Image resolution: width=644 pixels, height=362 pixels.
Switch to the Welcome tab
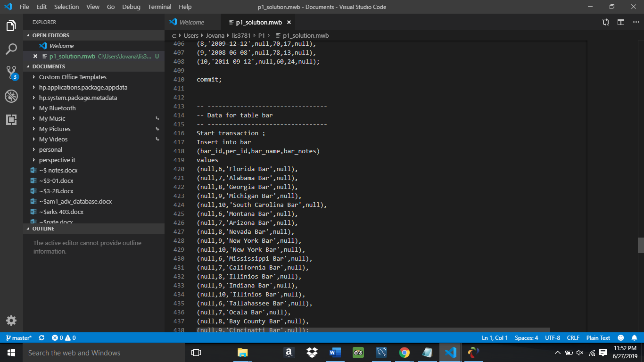pyautogui.click(x=191, y=22)
